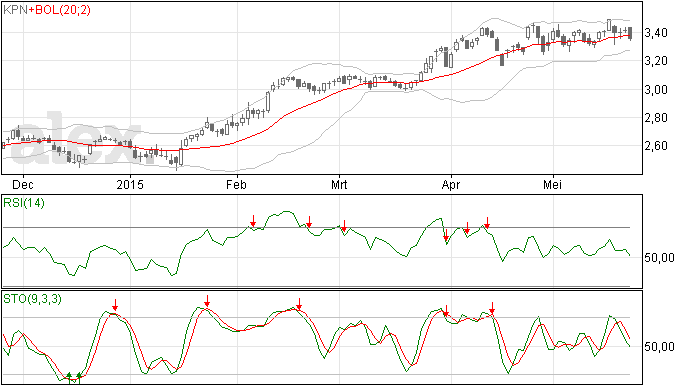Click the Mei date axis label
Image resolution: width=690 pixels, height=387 pixels.
click(x=552, y=184)
